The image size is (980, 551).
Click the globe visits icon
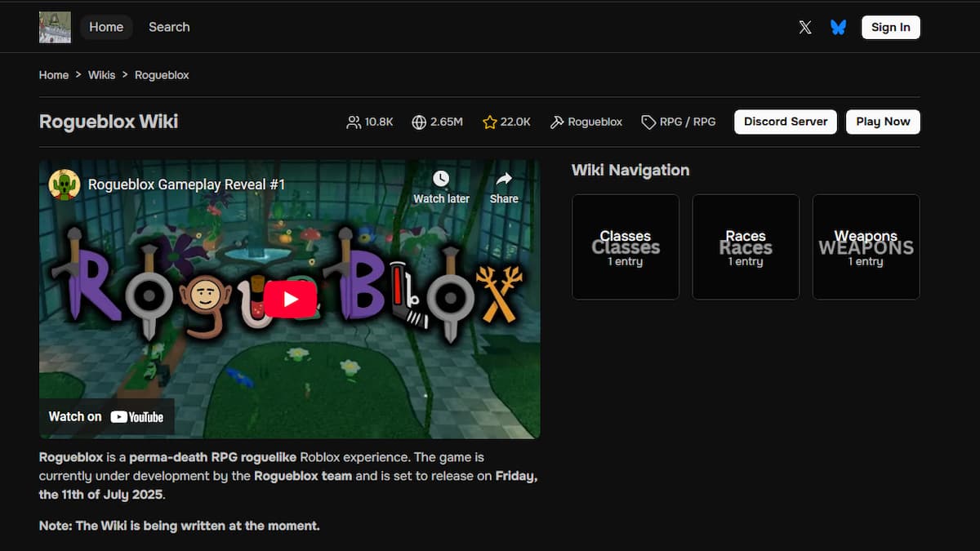[x=419, y=122]
